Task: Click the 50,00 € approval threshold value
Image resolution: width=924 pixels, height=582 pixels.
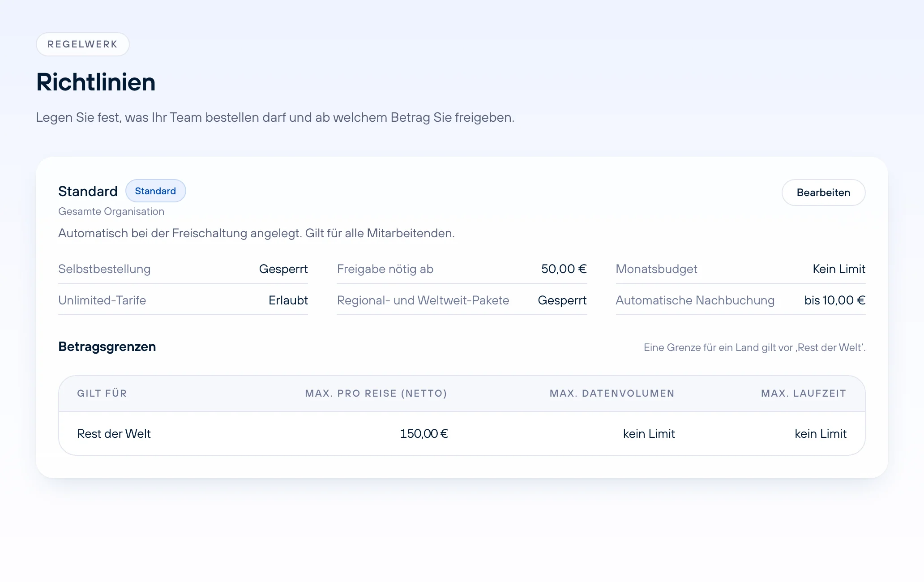Action: (564, 269)
